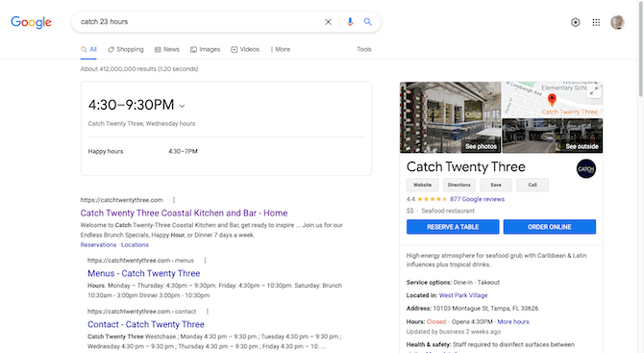
Task: Click ORDER ONLINE button
Action: point(550,227)
